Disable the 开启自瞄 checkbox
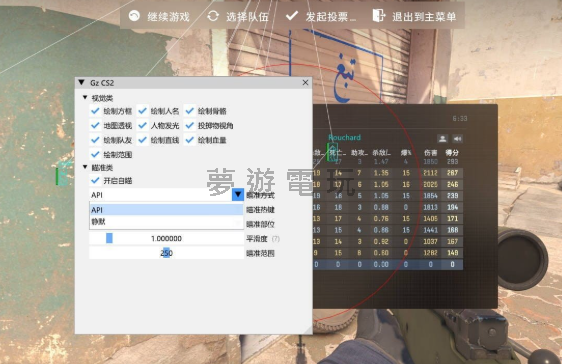562x364 pixels. 95,180
